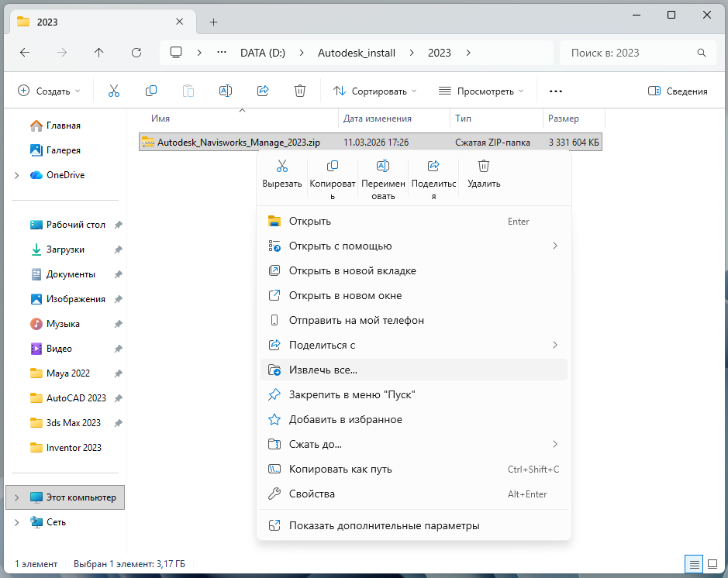Viewport: 728px width, 578px height.
Task: Choose Добавить в избранное
Action: pyautogui.click(x=414, y=420)
